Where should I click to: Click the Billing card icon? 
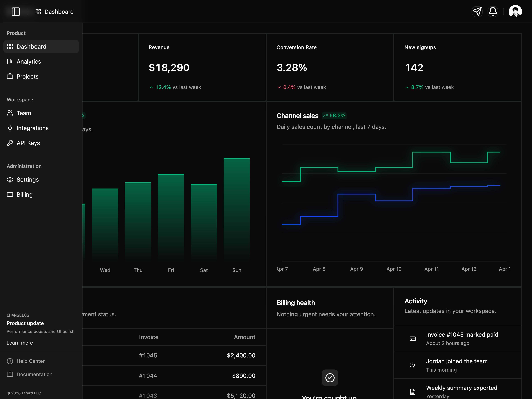coord(10,194)
